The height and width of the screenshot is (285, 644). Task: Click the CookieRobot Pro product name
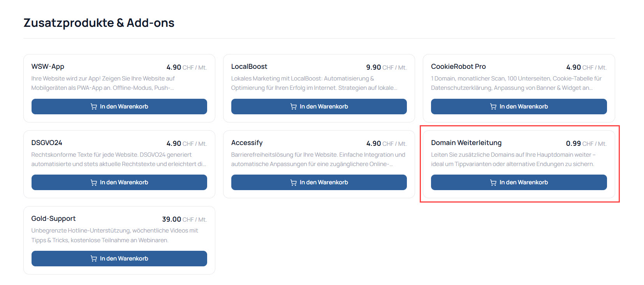458,66
